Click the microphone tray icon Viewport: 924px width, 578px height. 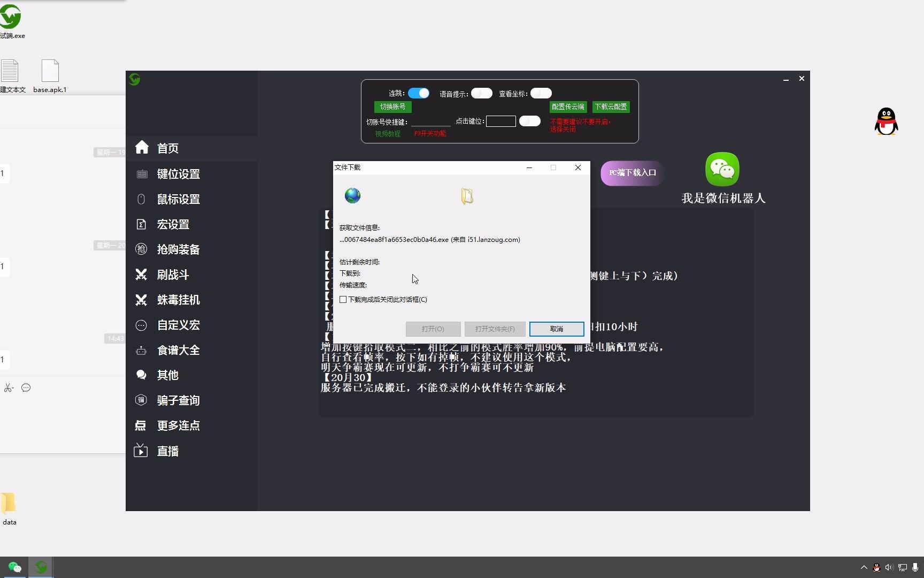click(915, 567)
